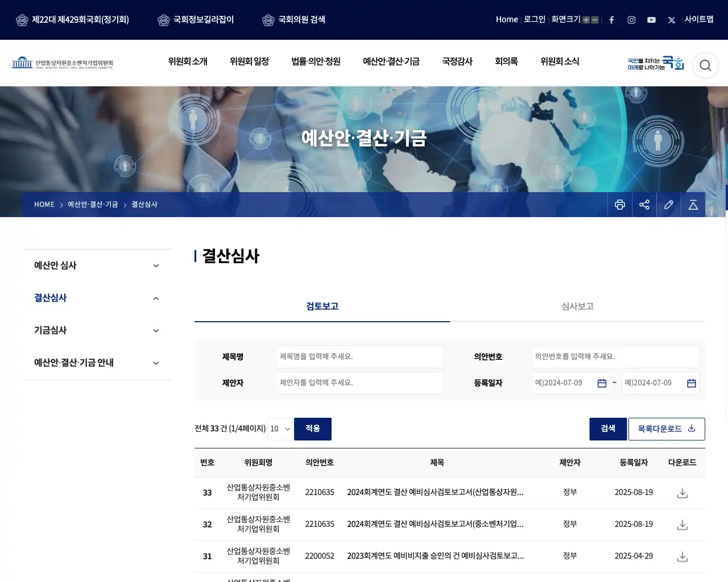
Task: Open calendar for start date field
Action: tap(602, 383)
